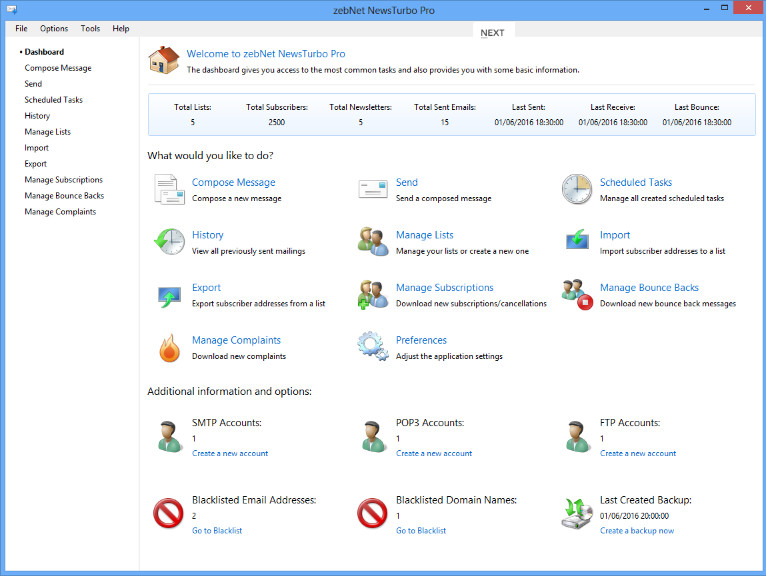Open the Import dashboard link
The height and width of the screenshot is (576, 766).
615,235
